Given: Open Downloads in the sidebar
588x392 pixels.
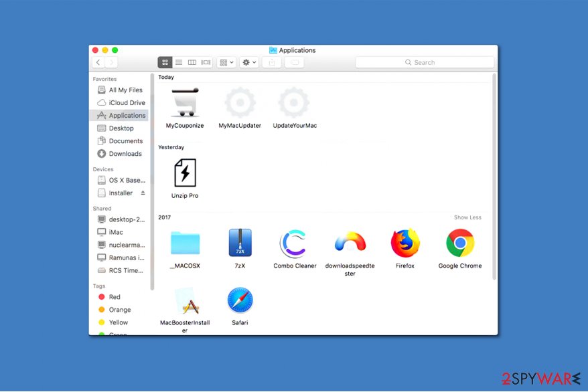Looking at the screenshot, I should click(x=120, y=153).
